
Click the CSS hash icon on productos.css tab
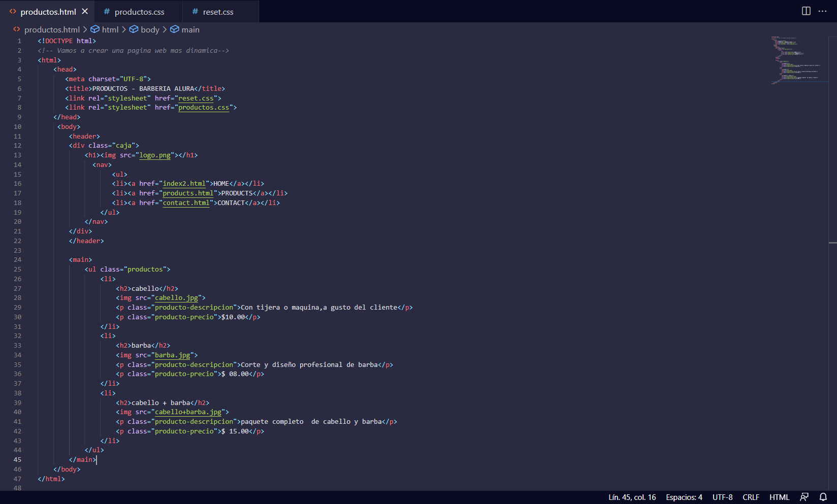click(107, 12)
